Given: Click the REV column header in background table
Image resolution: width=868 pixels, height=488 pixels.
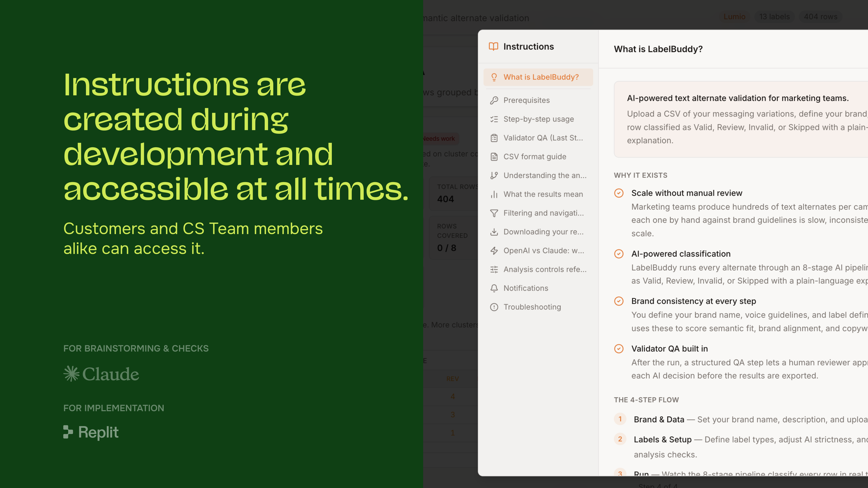Looking at the screenshot, I should [452, 379].
